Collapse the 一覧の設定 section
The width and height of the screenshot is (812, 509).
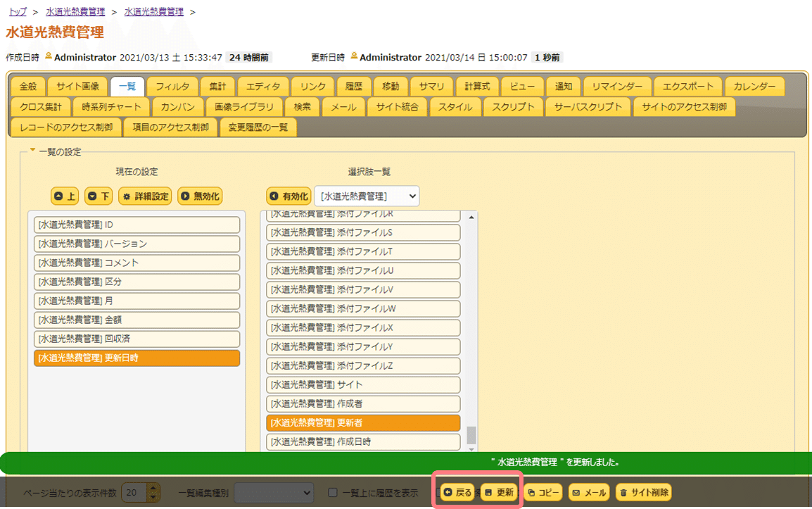click(x=32, y=151)
